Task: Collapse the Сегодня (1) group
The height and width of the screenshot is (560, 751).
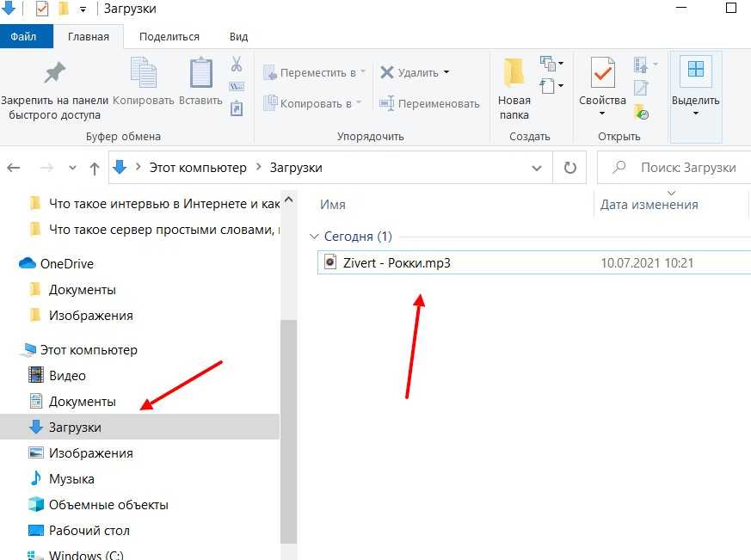Action: pyautogui.click(x=314, y=237)
